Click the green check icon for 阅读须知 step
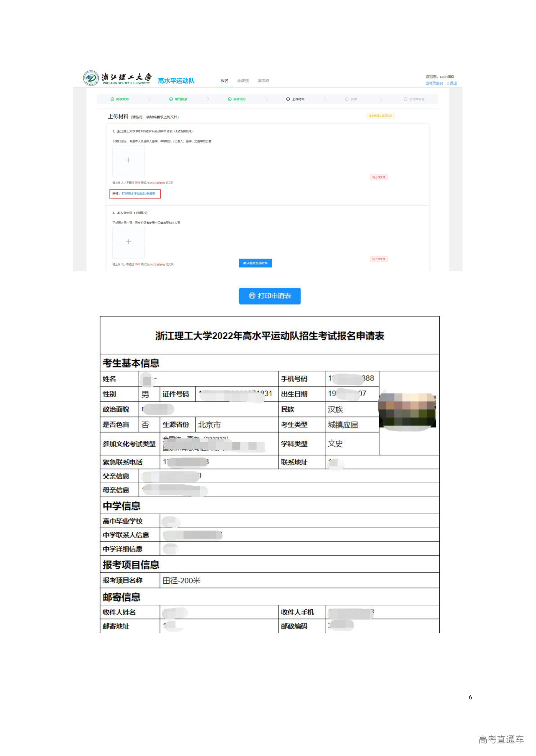Viewport: 536px width, 756px height. pos(112,99)
